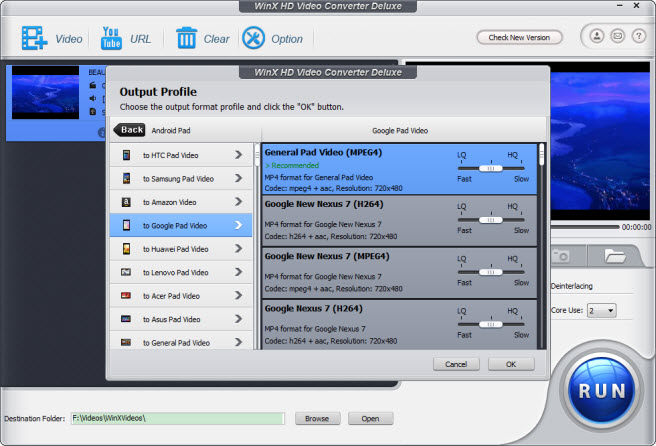Adjust General Pad Video quality slider
This screenshot has height=446, width=656.
491,168
